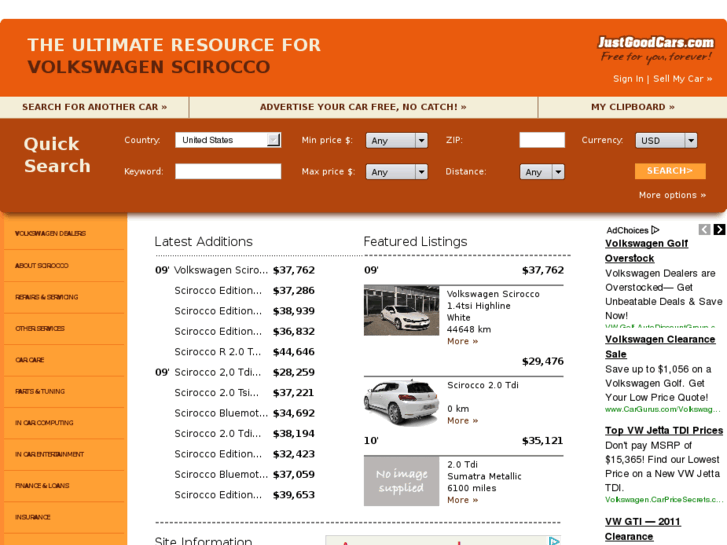Open Search For Another Car tab
Viewport: 727px width, 545px height.
click(95, 107)
